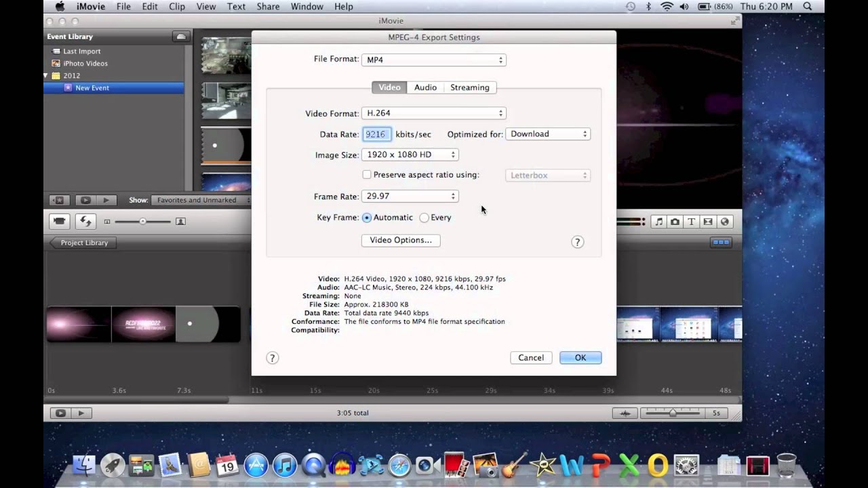
Task: Open the Music and Sound Effects browser
Action: [659, 222]
